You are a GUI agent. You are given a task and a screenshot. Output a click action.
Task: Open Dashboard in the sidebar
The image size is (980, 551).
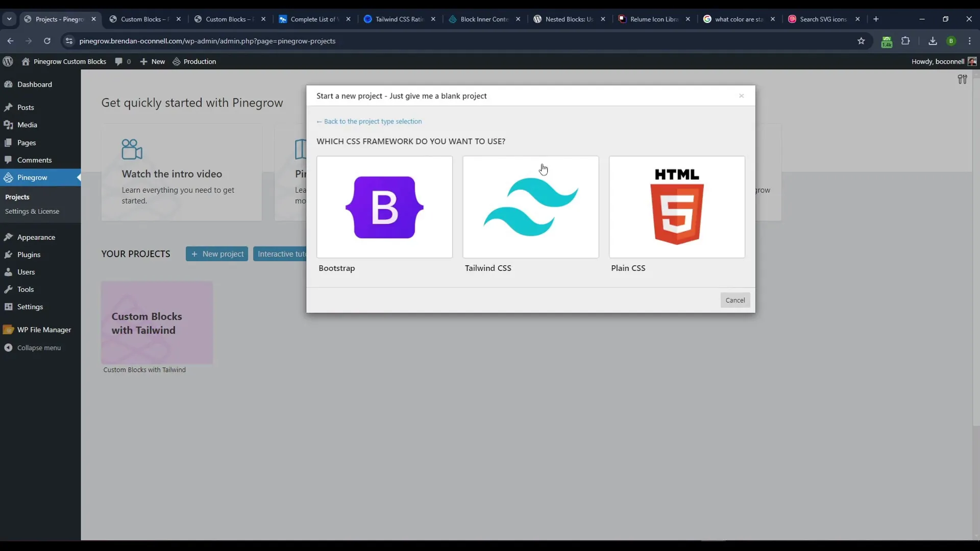coord(40,84)
